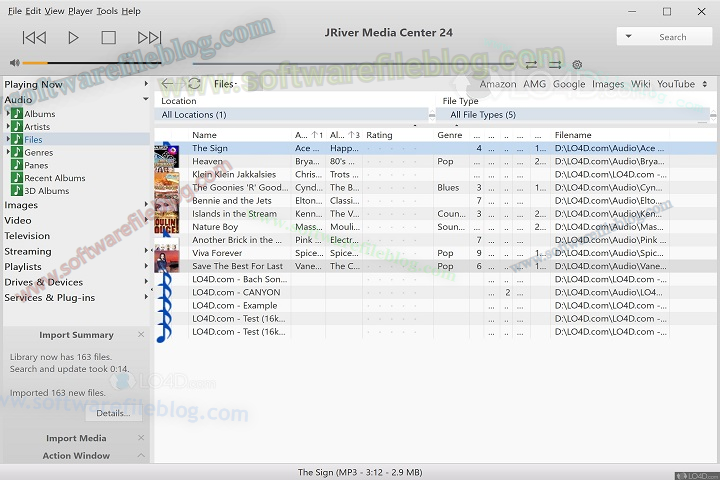Click the back arrow navigation icon
The height and width of the screenshot is (480, 720).
167,84
